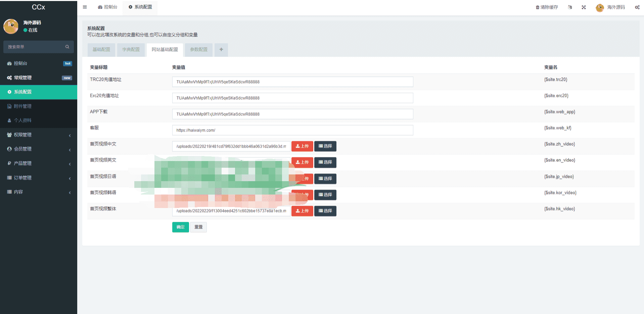
Task: Click 上传 button for 首页视频中文
Action: click(x=302, y=146)
